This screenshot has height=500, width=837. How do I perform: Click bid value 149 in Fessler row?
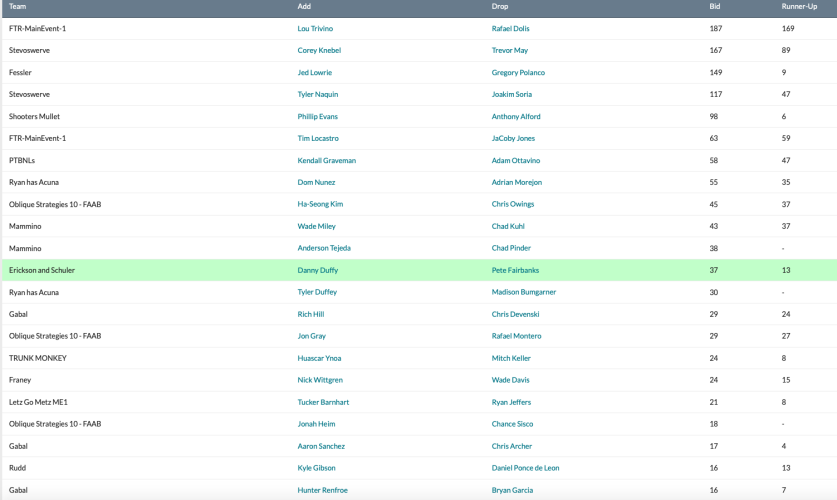(715, 72)
